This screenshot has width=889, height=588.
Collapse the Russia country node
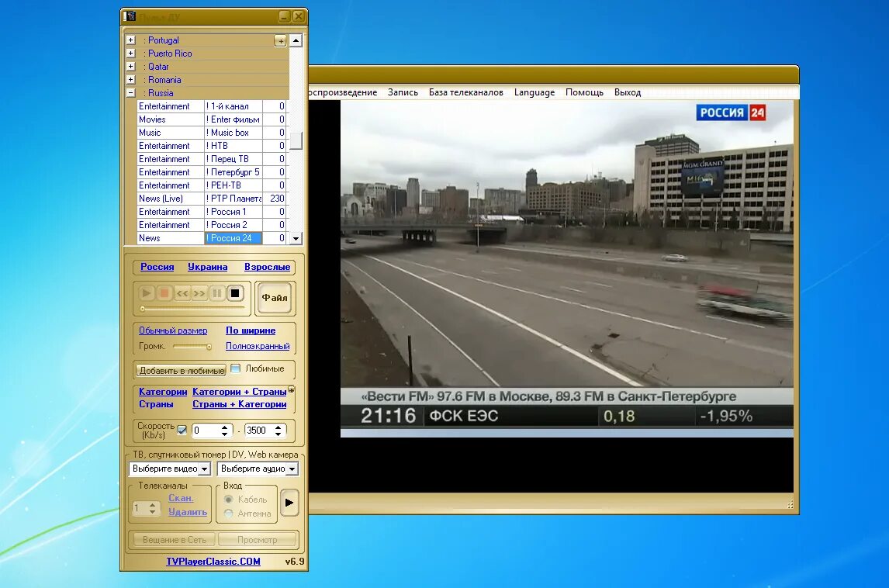pyautogui.click(x=130, y=93)
